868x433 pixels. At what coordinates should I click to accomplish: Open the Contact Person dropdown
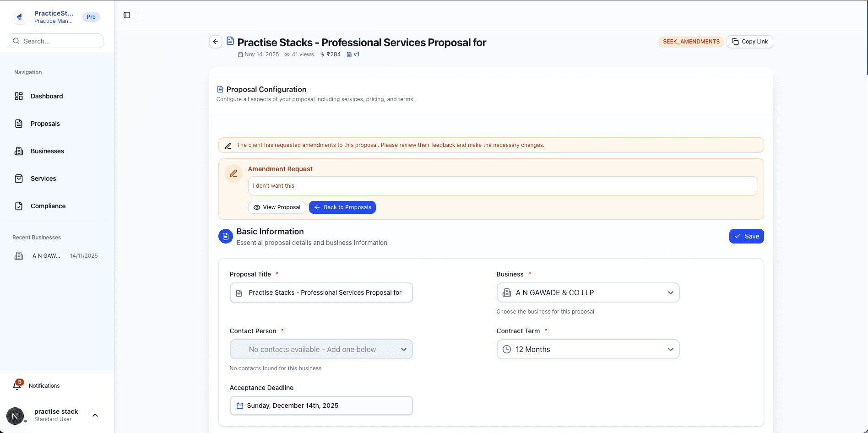tap(320, 349)
